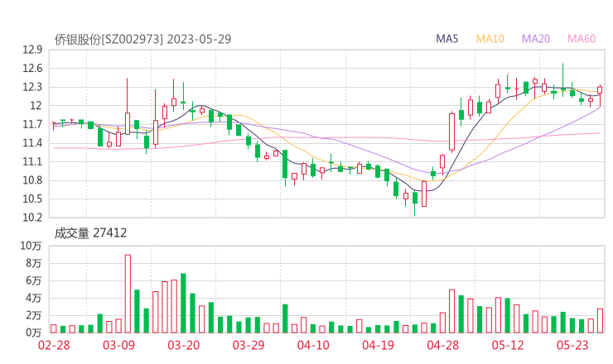Click the 成交量 27412 volume label

click(x=90, y=233)
